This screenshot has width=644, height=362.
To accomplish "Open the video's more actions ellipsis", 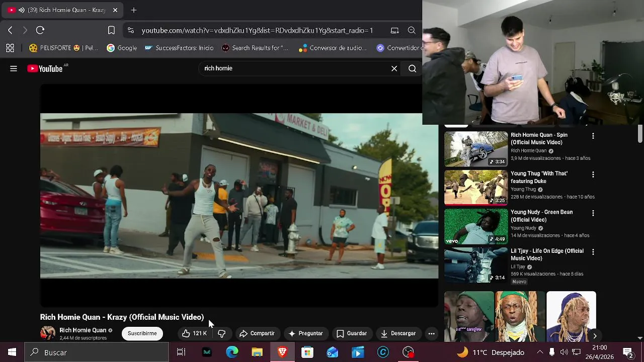I will [431, 333].
